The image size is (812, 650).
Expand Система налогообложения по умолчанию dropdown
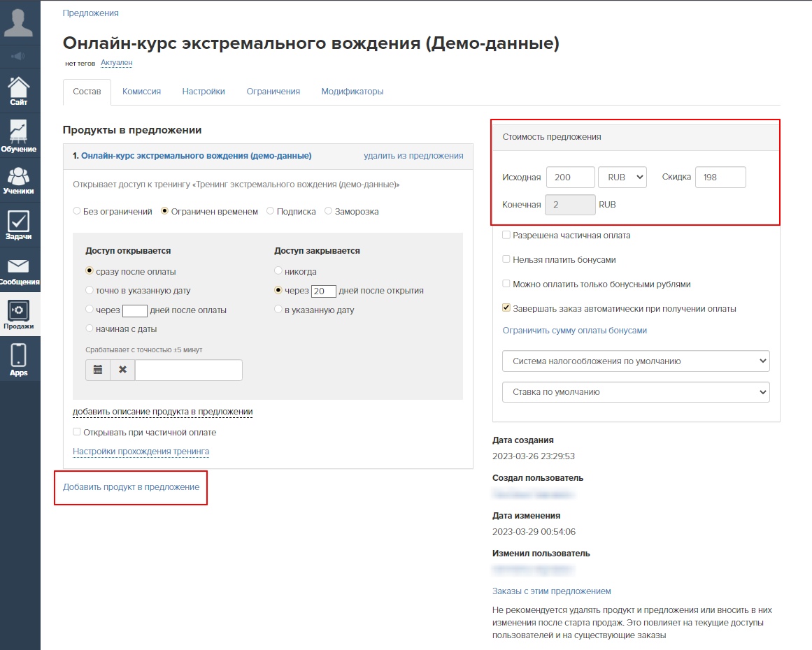tap(636, 361)
